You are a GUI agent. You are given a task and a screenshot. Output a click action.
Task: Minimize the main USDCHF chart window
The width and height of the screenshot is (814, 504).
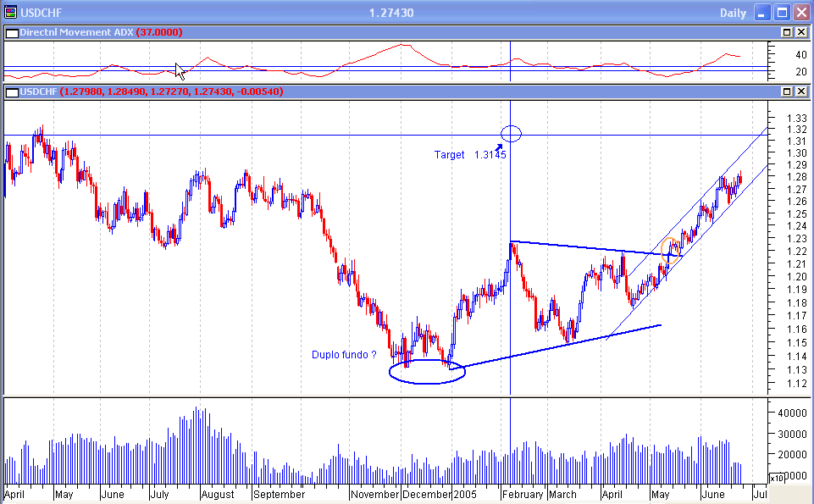763,12
